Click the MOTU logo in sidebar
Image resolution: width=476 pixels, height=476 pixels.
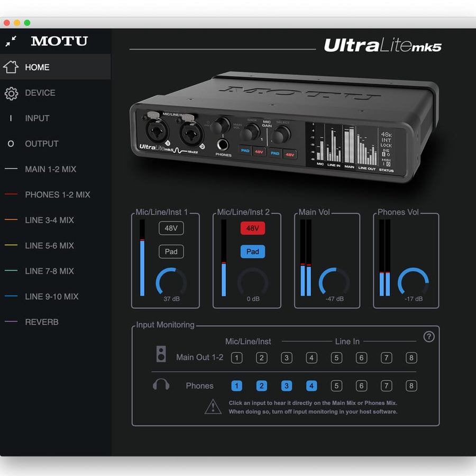pyautogui.click(x=59, y=41)
